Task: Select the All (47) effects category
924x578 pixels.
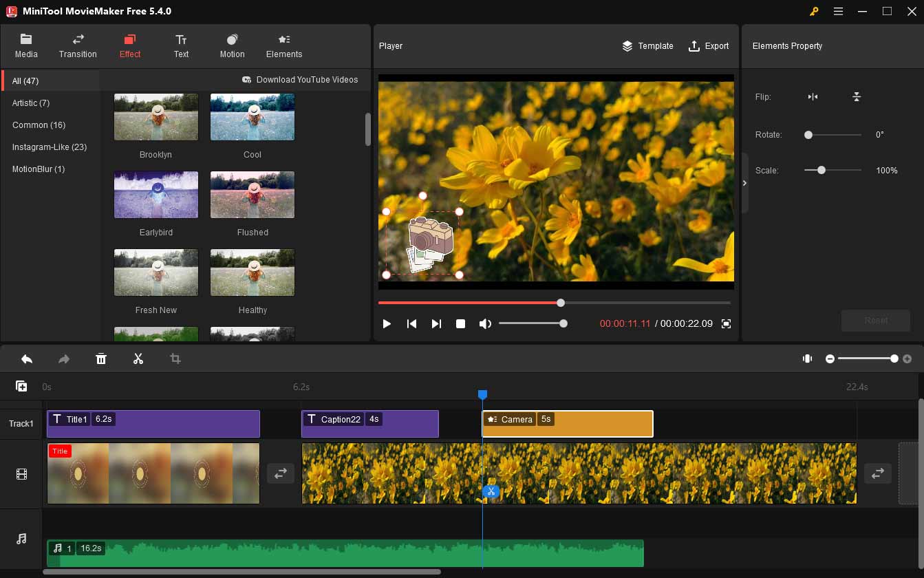Action: tap(50, 81)
